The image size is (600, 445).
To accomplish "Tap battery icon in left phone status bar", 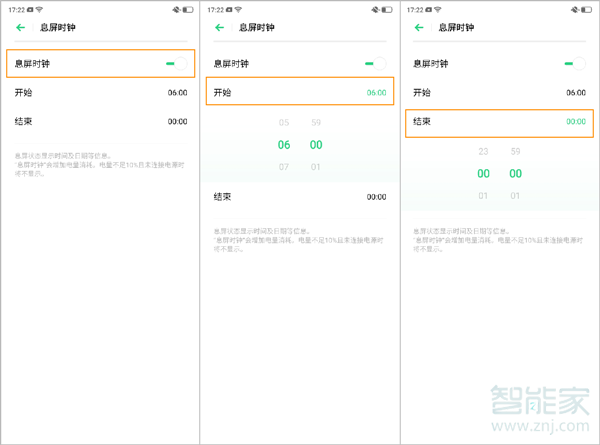I will (190, 9).
